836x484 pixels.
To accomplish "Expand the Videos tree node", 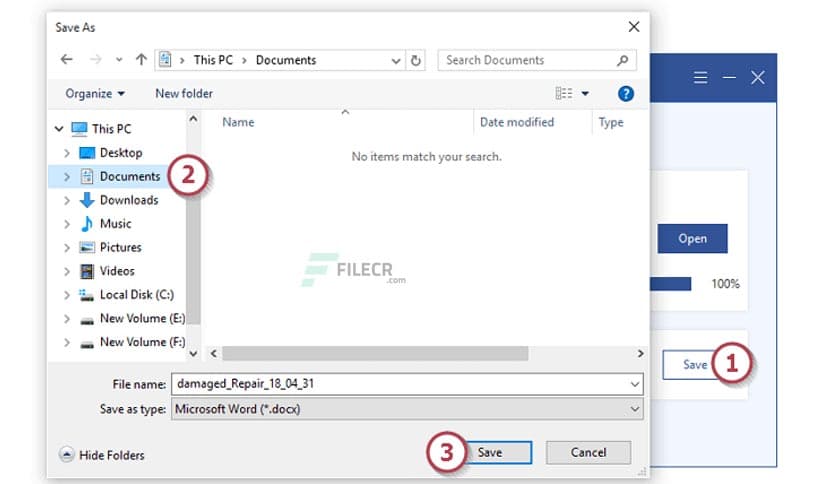I will [67, 271].
